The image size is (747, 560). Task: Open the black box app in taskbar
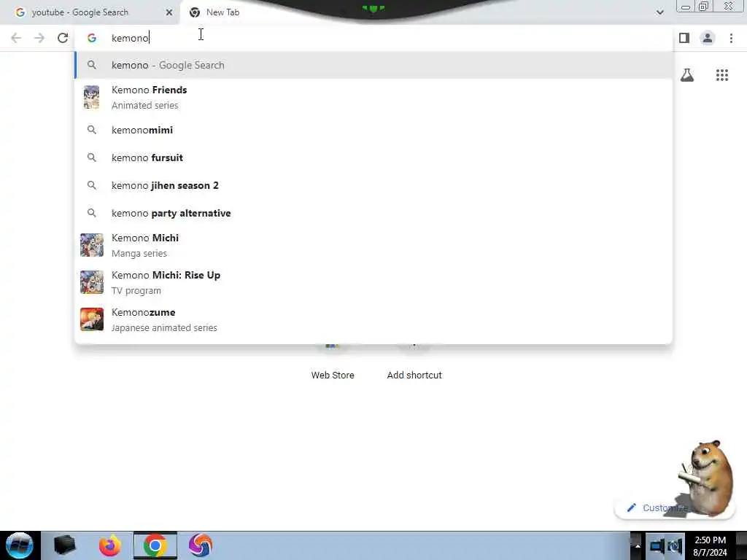[64, 545]
